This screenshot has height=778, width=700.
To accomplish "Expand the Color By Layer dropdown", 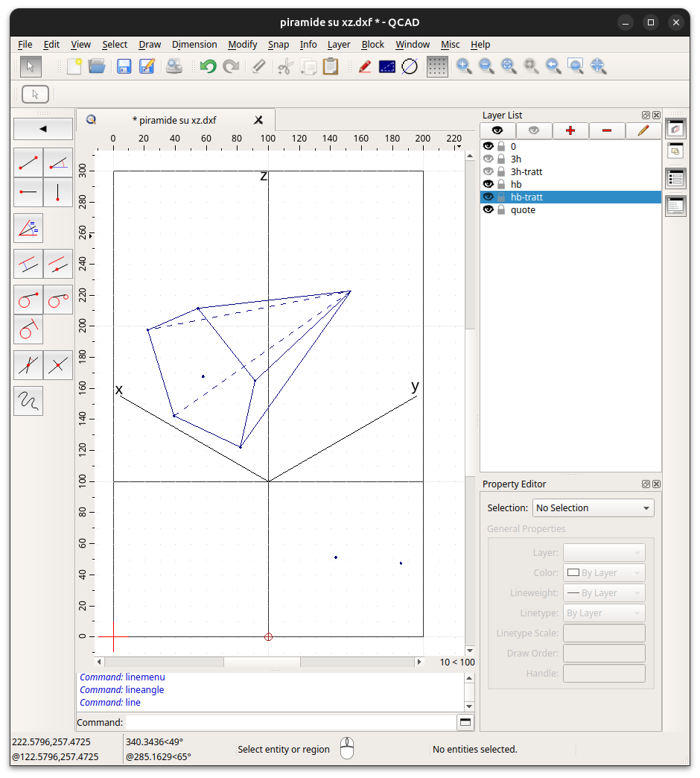I will coord(604,573).
